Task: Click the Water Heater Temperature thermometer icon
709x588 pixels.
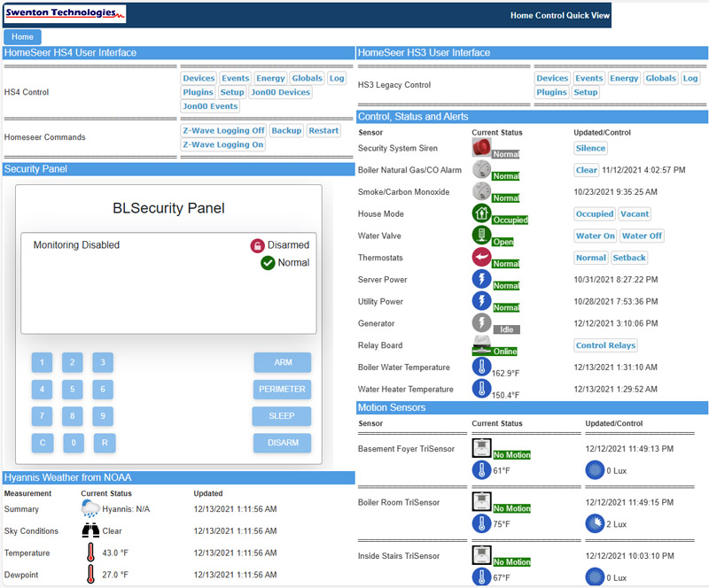Action: [481, 389]
